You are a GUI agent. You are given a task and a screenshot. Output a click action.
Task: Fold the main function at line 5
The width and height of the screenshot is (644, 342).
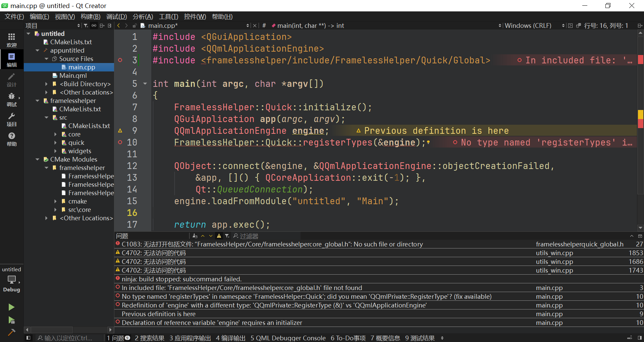point(145,83)
